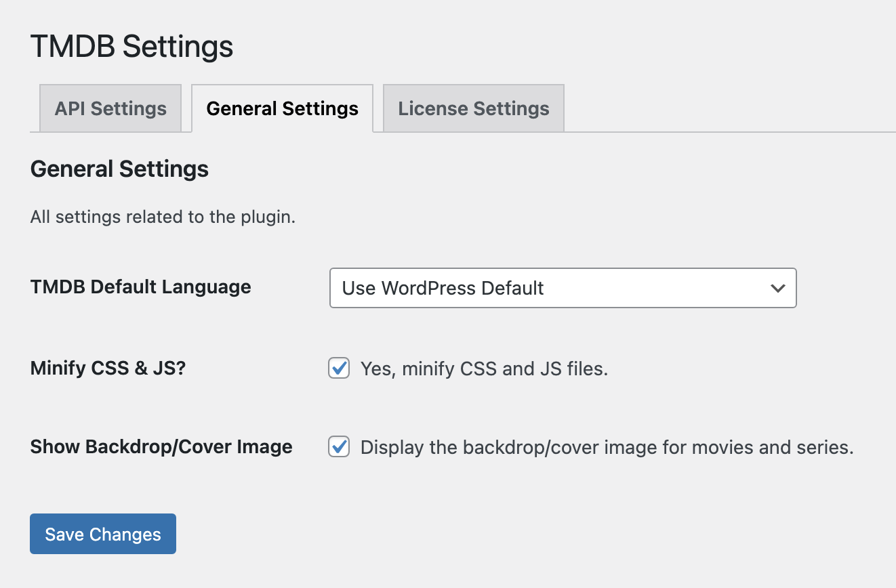Click the 'TMDB Default Language' field label
Image resolution: width=896 pixels, height=588 pixels.
(x=141, y=287)
